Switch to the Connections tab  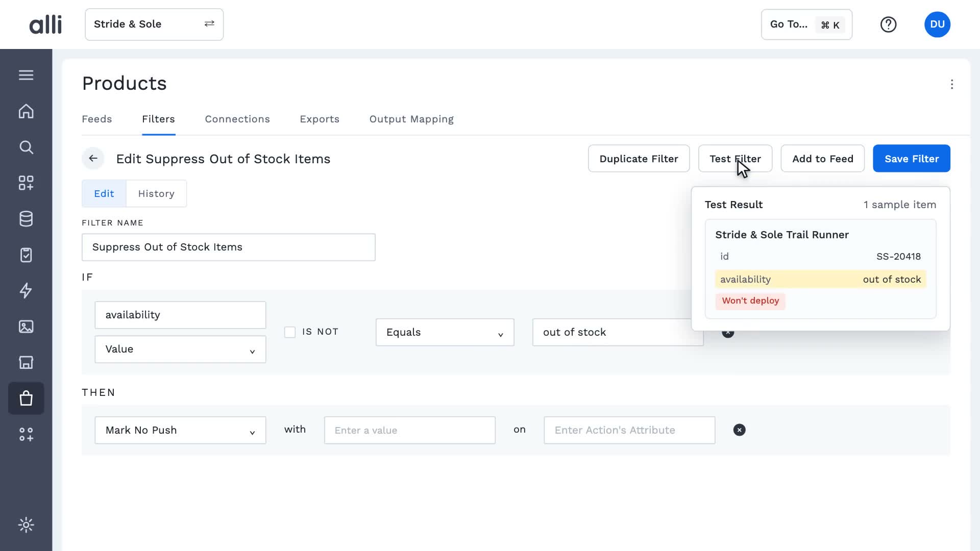(237, 119)
